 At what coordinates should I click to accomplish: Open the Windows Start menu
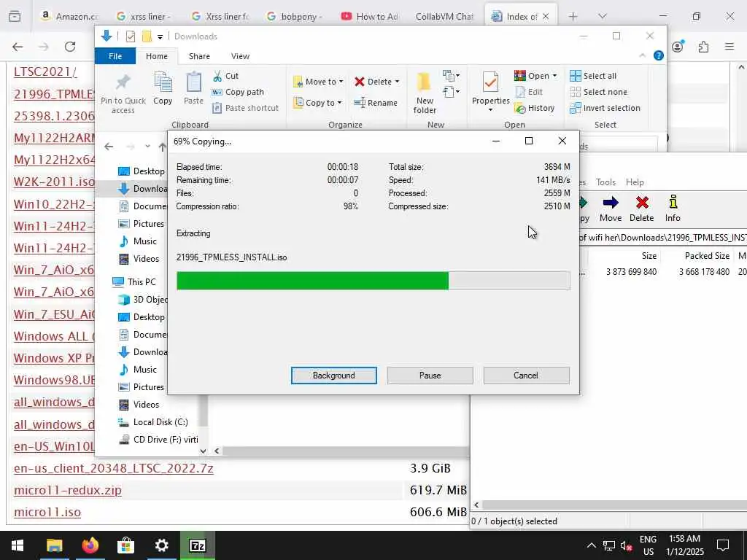click(x=18, y=545)
